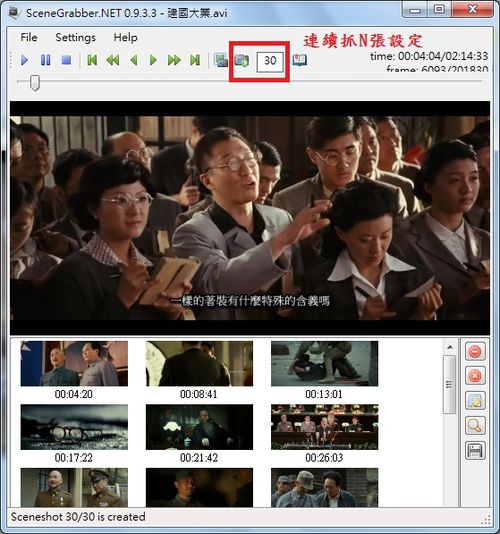Image resolution: width=500 pixels, height=534 pixels.
Task: Close the SceneGrabber.NET window
Action: click(x=472, y=10)
